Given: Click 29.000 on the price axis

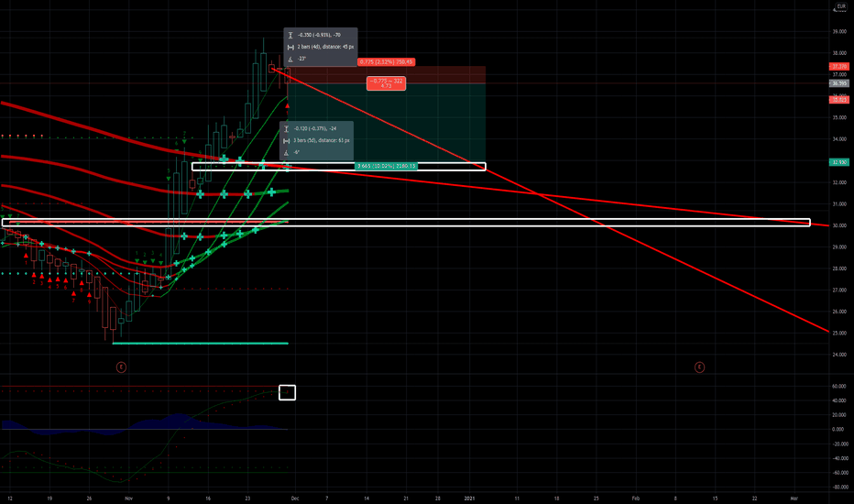Looking at the screenshot, I should tap(839, 247).
